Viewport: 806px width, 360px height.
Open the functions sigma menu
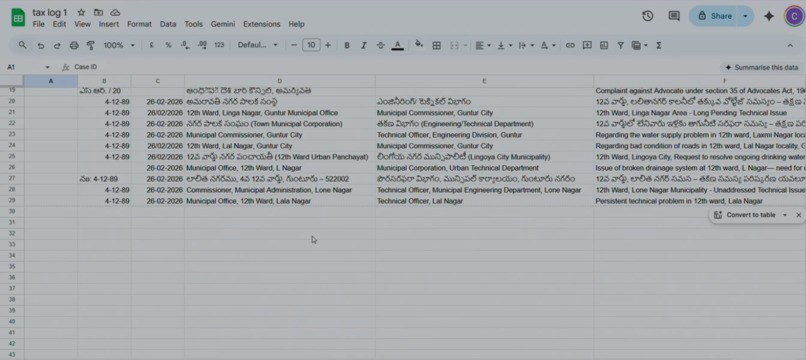coord(658,45)
